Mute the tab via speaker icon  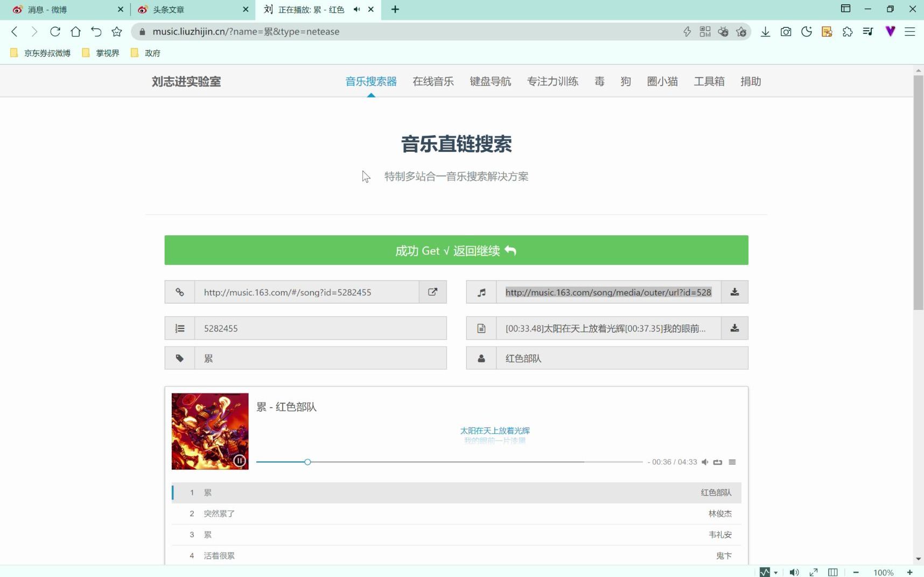(x=356, y=9)
